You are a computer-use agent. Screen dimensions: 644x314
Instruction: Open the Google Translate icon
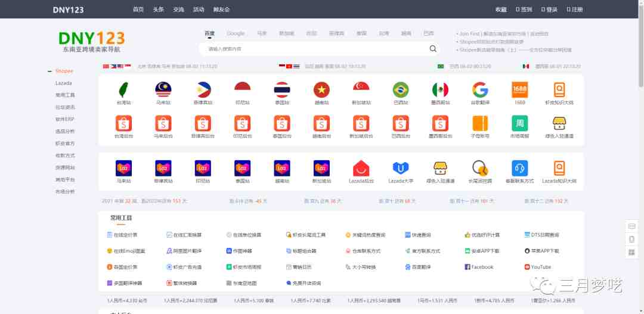coord(479,89)
